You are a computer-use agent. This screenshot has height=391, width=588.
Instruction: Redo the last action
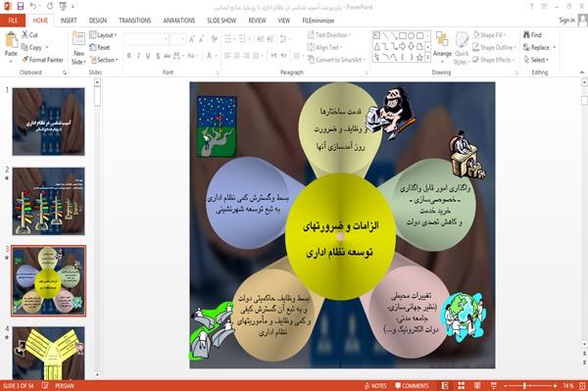[50, 6]
